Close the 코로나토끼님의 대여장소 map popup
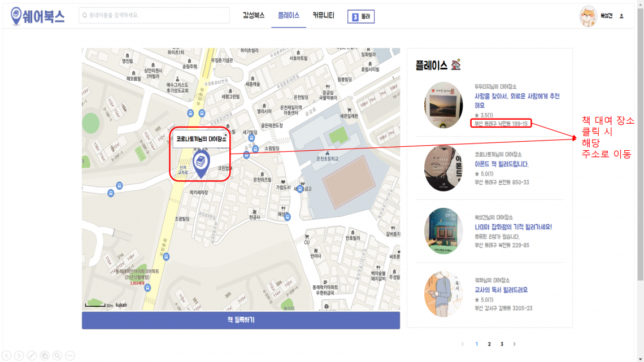Screen dimensions: 644x362 (x=225, y=134)
